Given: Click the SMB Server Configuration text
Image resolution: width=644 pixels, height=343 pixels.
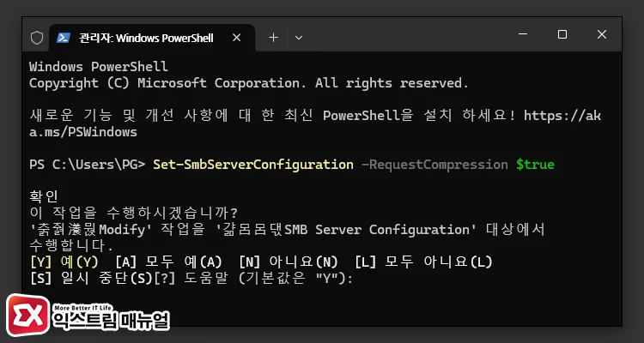Looking at the screenshot, I should (377, 229).
